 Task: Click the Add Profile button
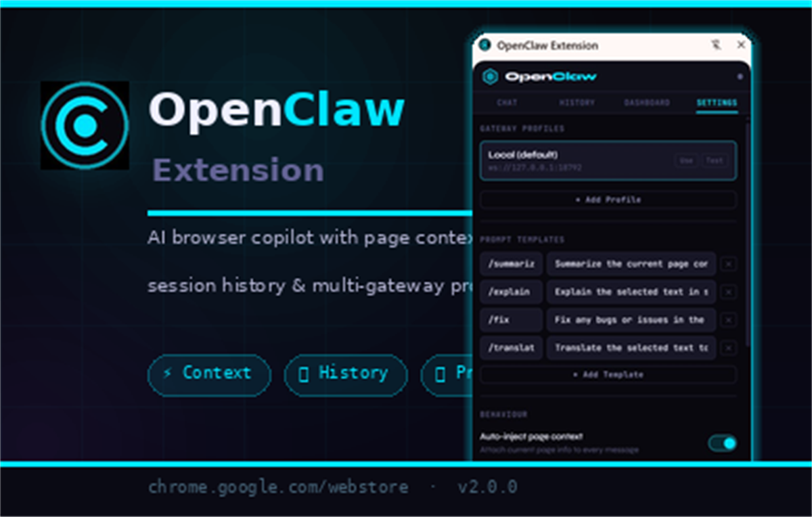pos(608,200)
